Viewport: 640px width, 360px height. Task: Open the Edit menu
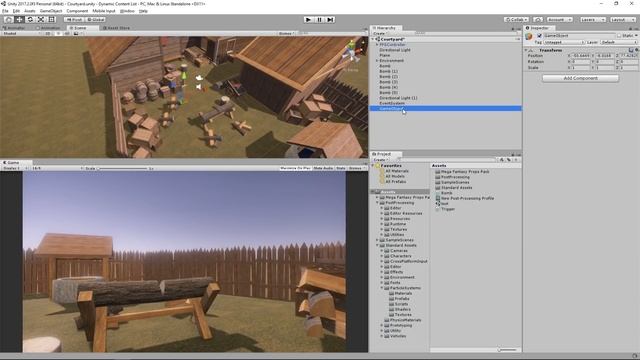pos(16,11)
